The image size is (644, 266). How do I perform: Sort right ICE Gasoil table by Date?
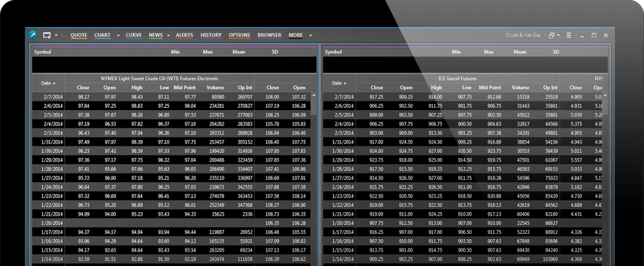point(339,83)
